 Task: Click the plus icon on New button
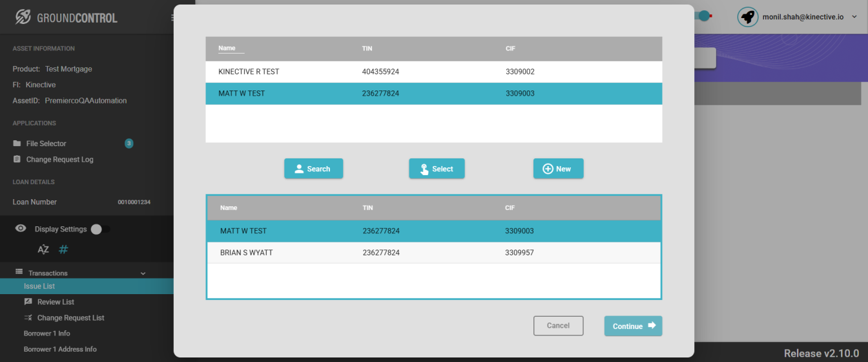(x=548, y=169)
